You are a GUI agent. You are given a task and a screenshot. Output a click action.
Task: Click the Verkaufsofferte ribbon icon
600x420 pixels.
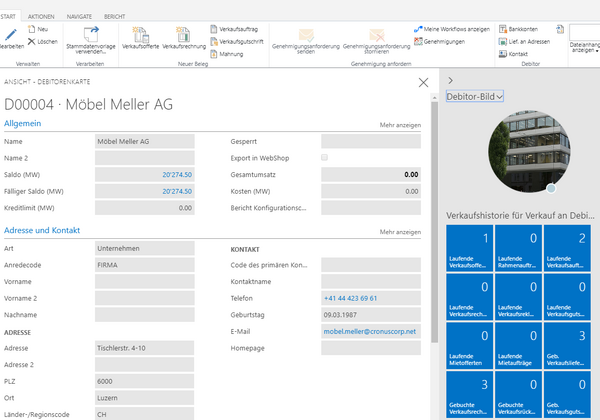139,40
